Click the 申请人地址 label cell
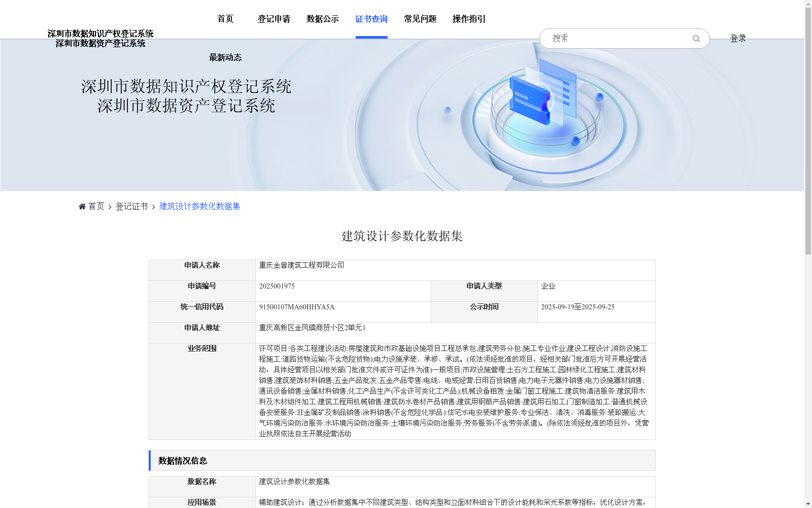The height and width of the screenshot is (508, 812). [202, 333]
